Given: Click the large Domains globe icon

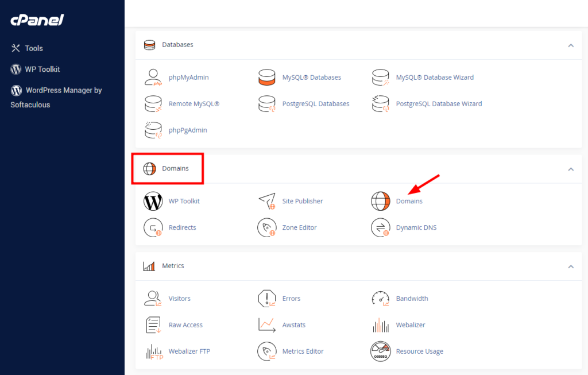Looking at the screenshot, I should (381, 202).
